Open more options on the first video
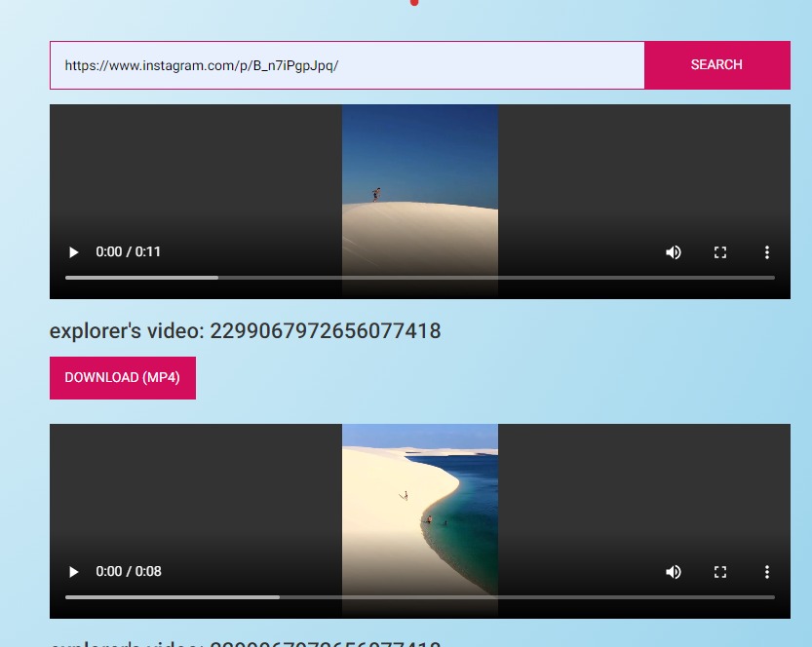The height and width of the screenshot is (647, 812). point(767,252)
